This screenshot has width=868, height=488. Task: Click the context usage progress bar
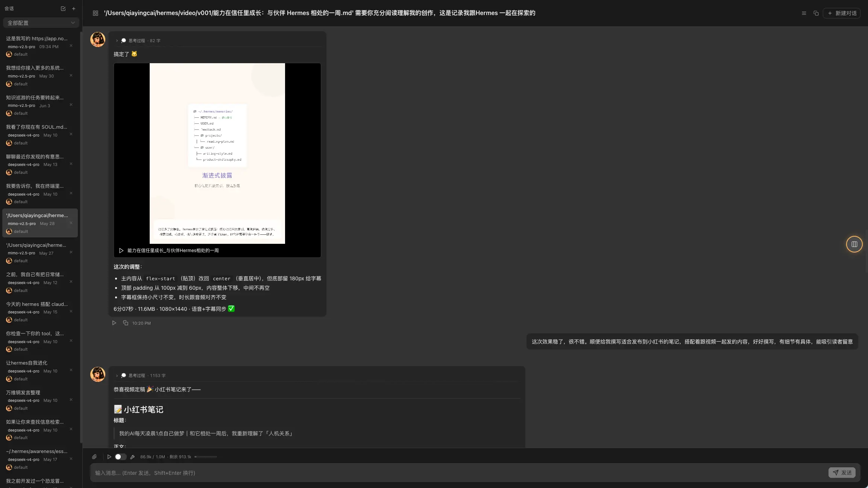(x=206, y=457)
